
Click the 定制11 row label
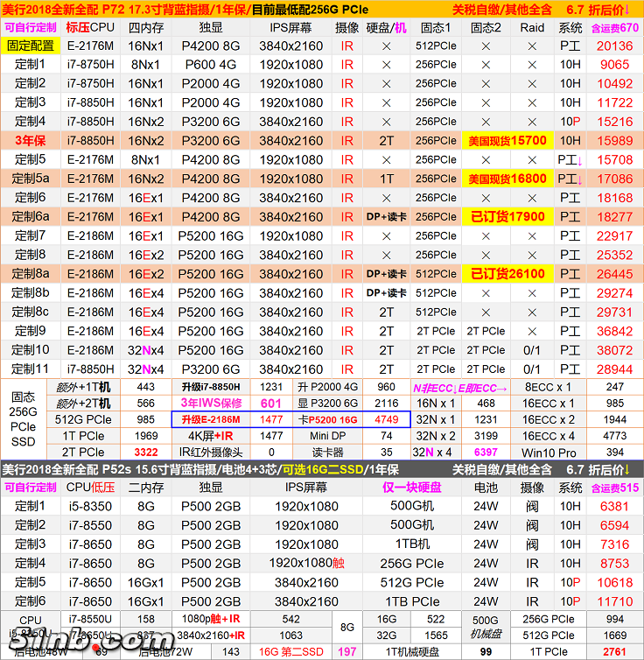click(x=30, y=369)
